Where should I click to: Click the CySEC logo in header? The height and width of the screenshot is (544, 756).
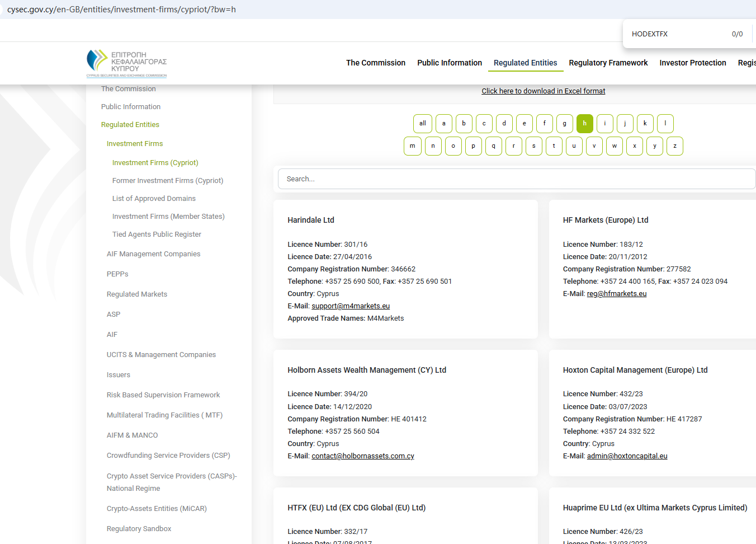click(x=127, y=63)
